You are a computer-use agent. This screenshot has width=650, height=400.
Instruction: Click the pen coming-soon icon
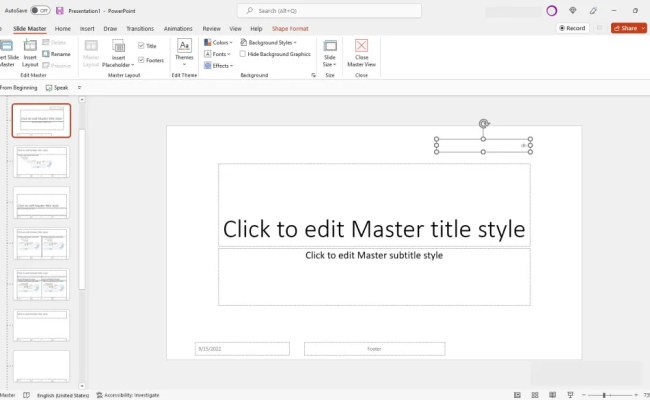click(x=593, y=11)
